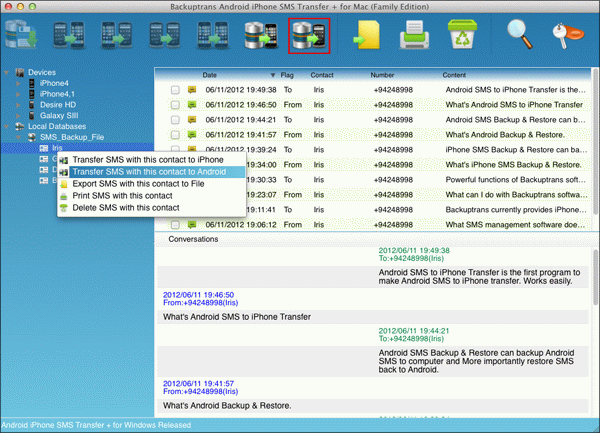Click 'What's Android SMS to iPhone Transfer' content cell

click(514, 104)
